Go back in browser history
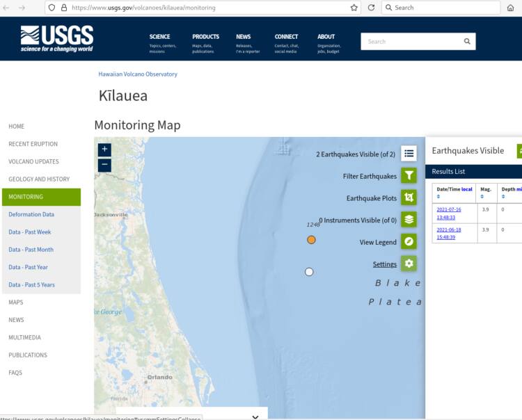Screen dimensions: 522x420 (x=6, y=8)
